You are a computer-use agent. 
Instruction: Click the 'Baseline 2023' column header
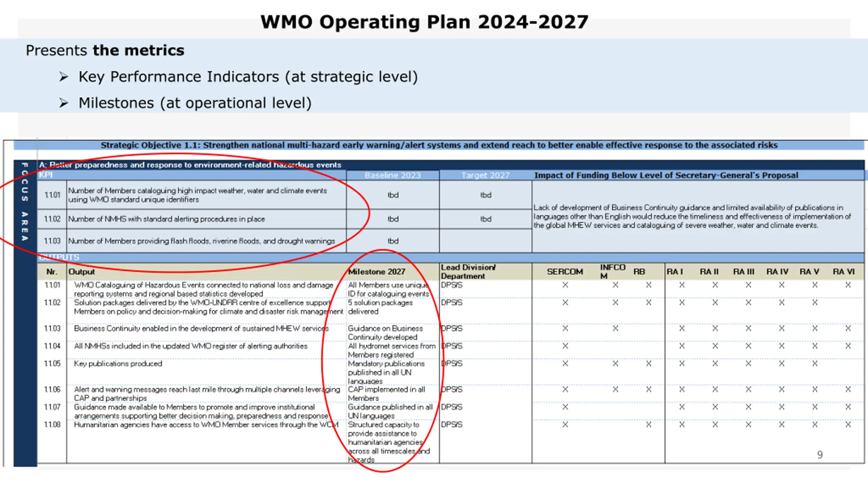pyautogui.click(x=393, y=175)
